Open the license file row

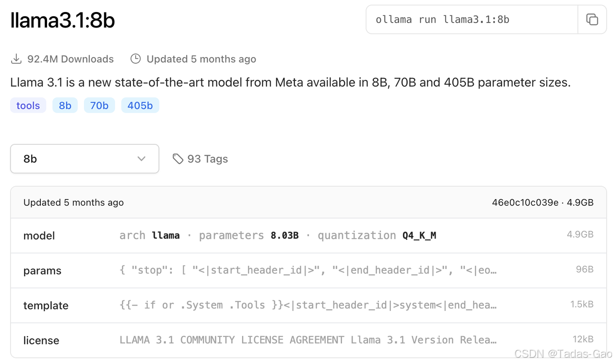coord(308,340)
